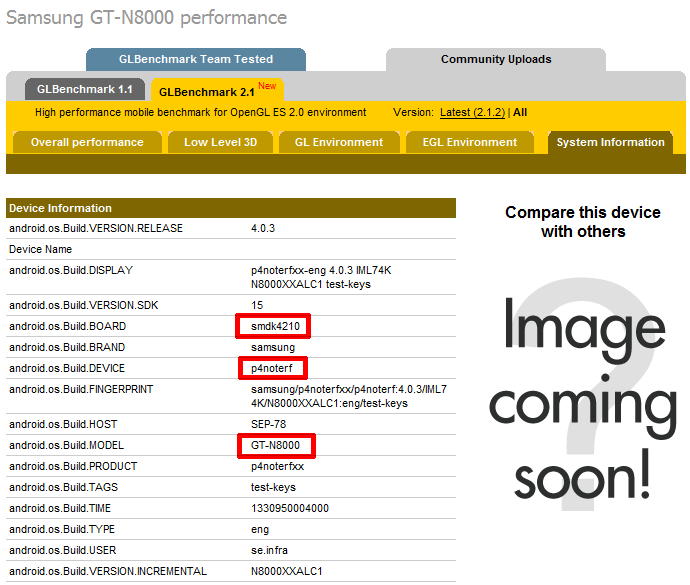Click the android.os.Build.VERSION.SDK label

[84, 305]
